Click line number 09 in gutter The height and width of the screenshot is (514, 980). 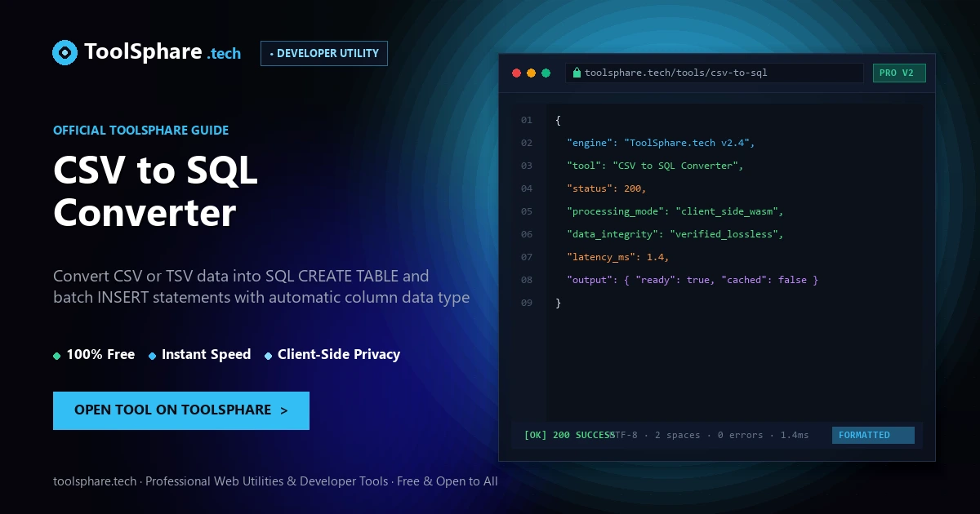[527, 303]
